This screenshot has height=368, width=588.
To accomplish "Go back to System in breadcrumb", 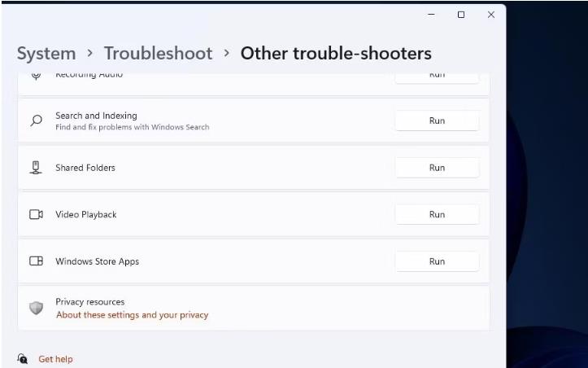I will coord(46,53).
